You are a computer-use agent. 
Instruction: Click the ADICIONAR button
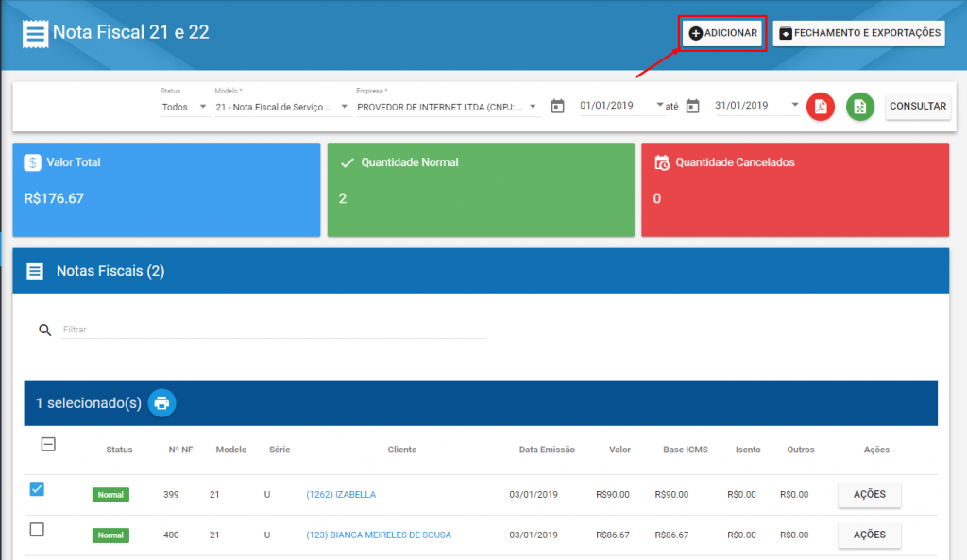[x=721, y=33]
